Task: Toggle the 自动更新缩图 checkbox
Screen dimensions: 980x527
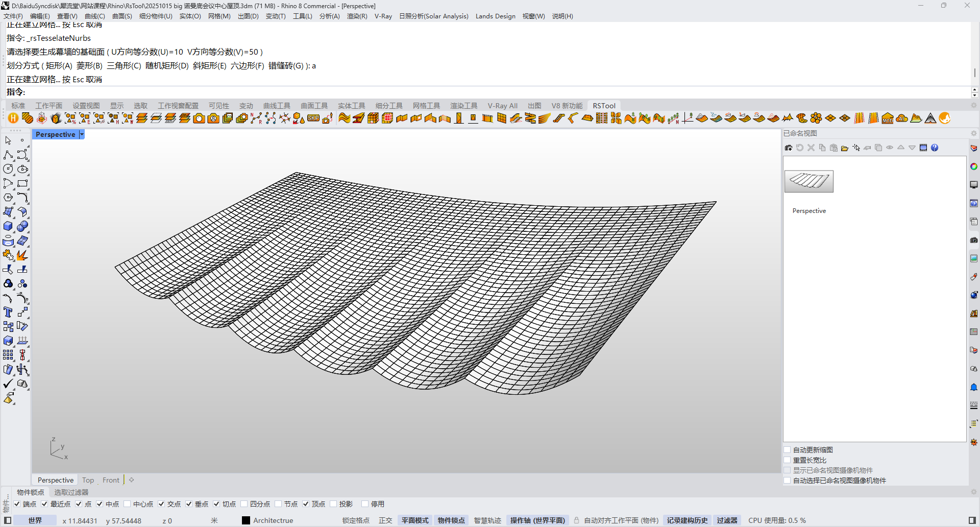Action: click(x=788, y=450)
